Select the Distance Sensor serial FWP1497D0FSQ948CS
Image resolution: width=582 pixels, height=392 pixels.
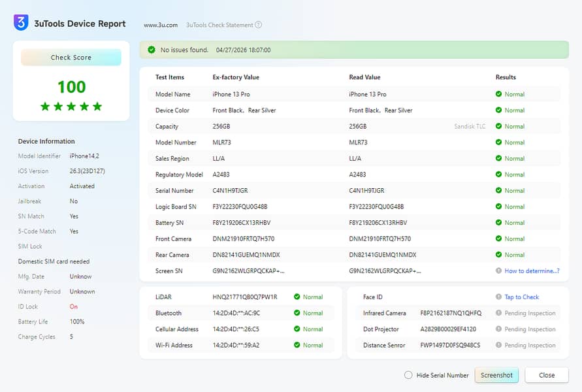(450, 345)
